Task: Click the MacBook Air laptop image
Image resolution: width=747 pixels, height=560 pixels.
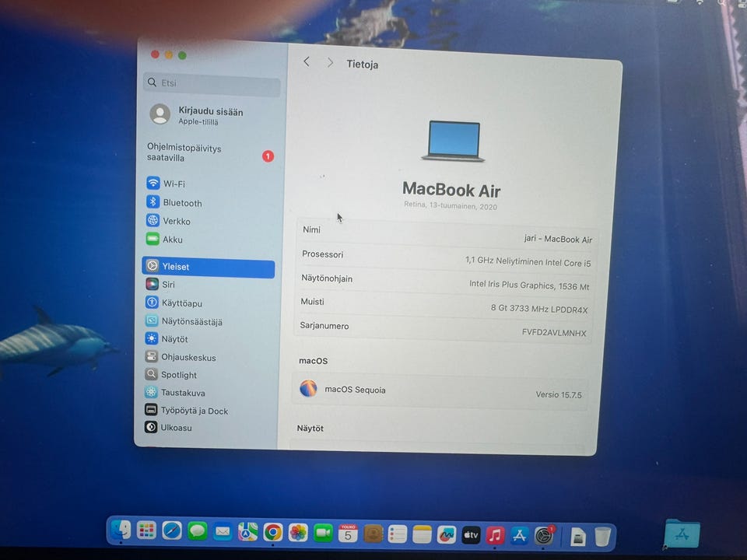Action: pos(453,141)
